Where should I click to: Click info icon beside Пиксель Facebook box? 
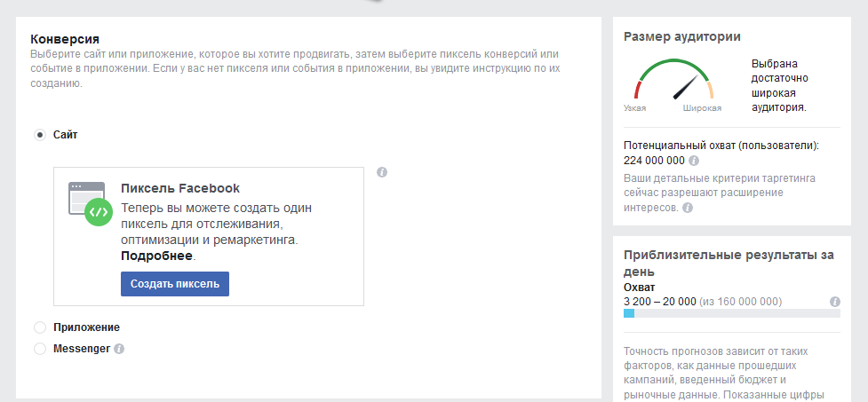coord(382,172)
